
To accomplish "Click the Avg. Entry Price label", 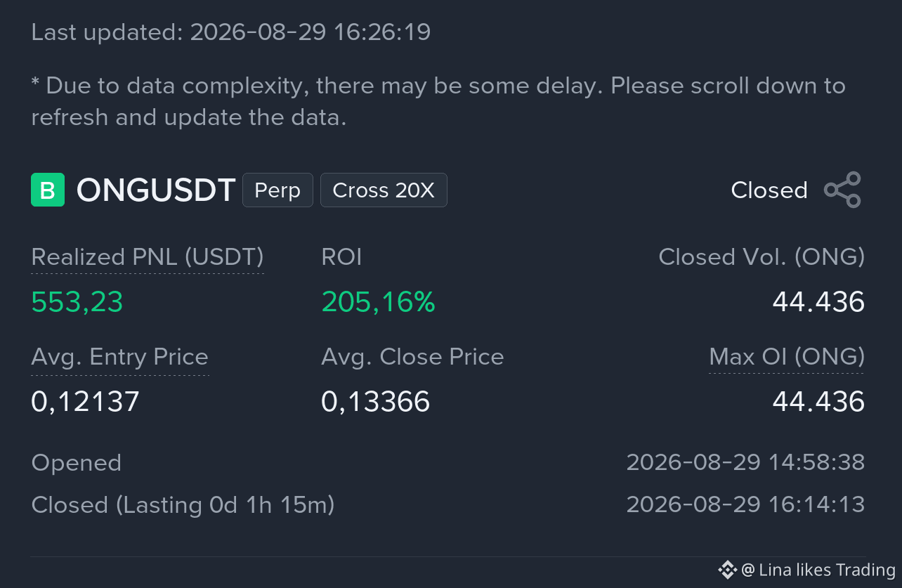I will coord(120,357).
